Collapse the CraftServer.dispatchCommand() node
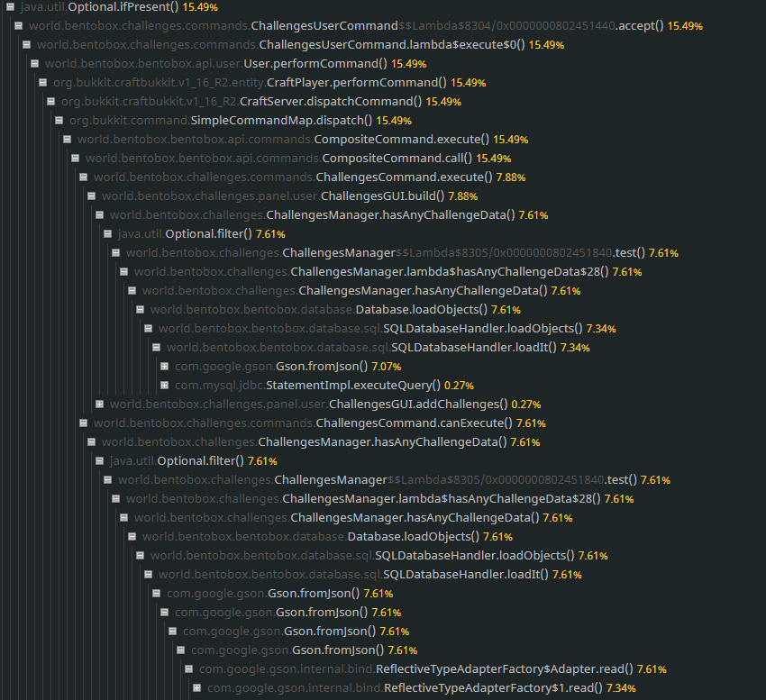Viewport: 766px width, 700px height. [x=51, y=101]
